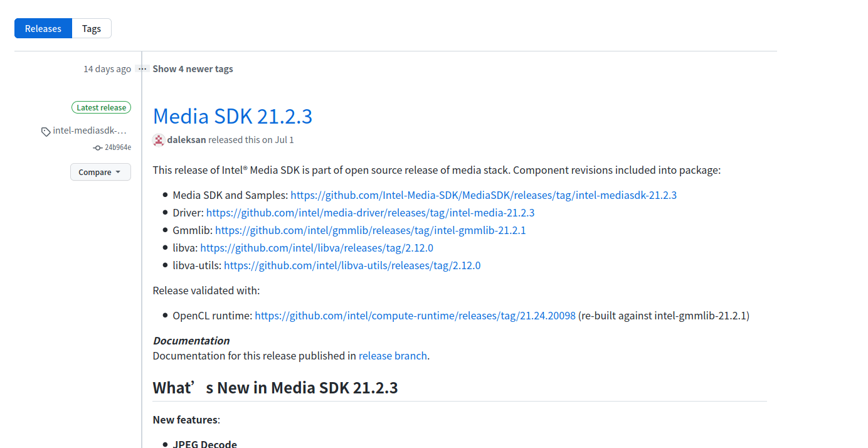Open the libva-utils 2.12.0 release link
The height and width of the screenshot is (448, 868).
point(352,265)
